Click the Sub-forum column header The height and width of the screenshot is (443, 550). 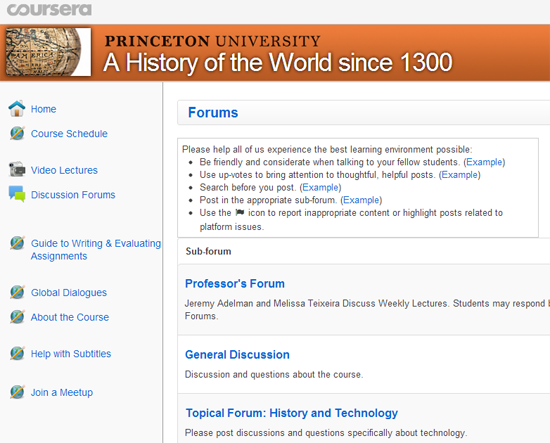coord(208,251)
